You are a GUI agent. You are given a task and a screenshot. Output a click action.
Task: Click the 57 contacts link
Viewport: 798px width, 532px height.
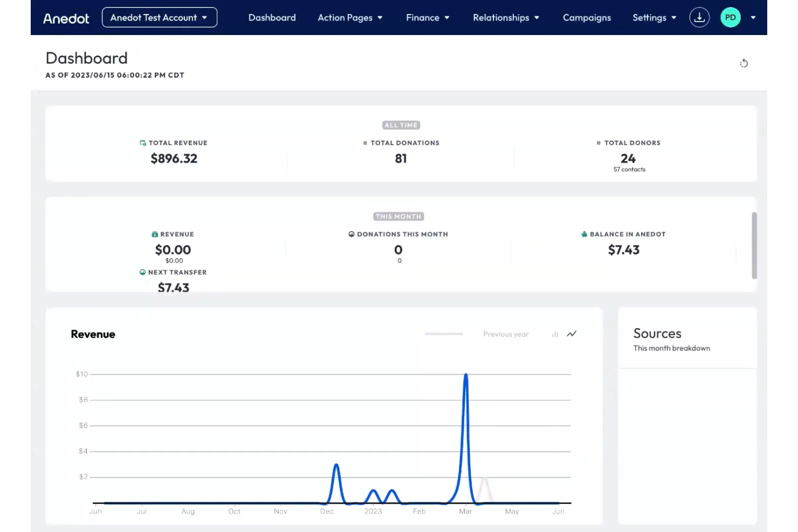(629, 169)
